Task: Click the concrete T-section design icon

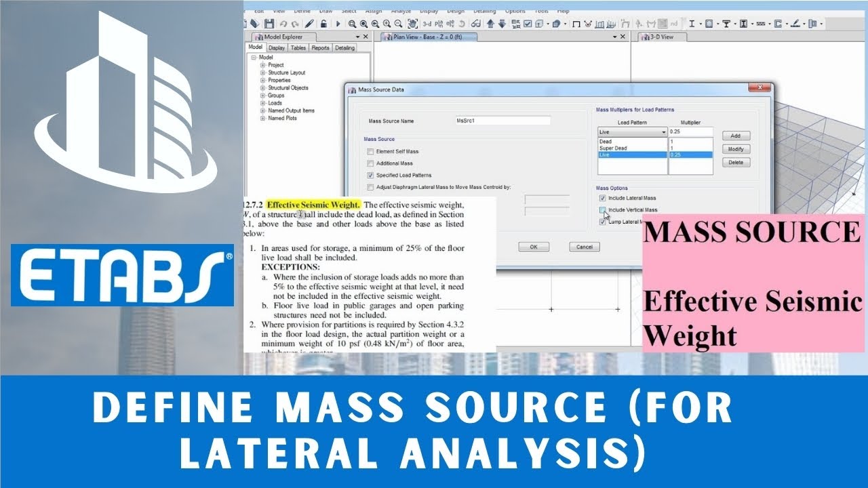Action: [x=726, y=24]
